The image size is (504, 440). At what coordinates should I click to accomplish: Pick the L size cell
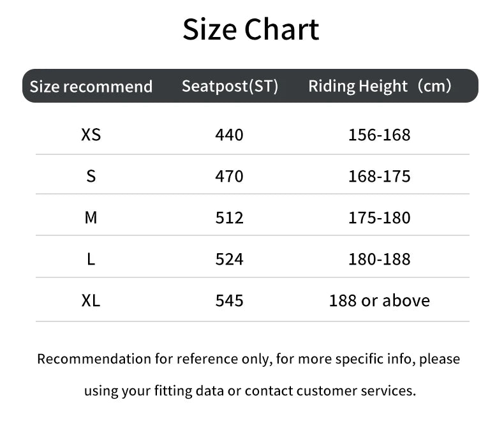(x=91, y=259)
